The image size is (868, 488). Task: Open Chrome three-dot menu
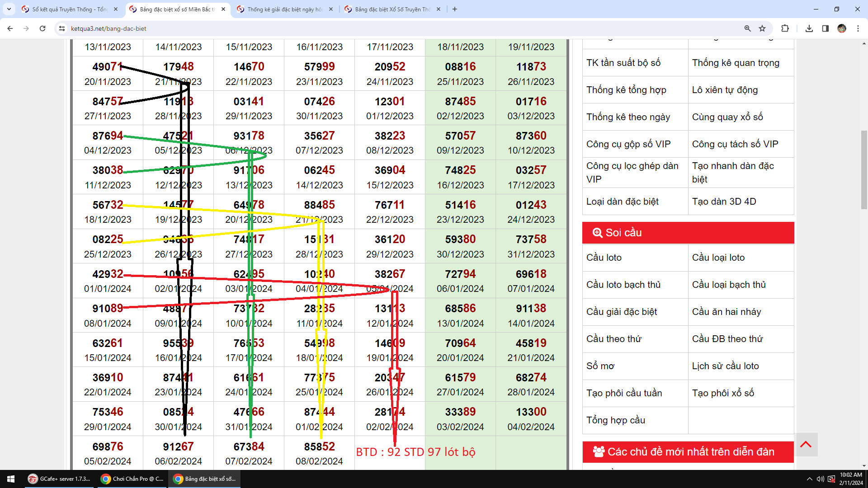[858, 28]
